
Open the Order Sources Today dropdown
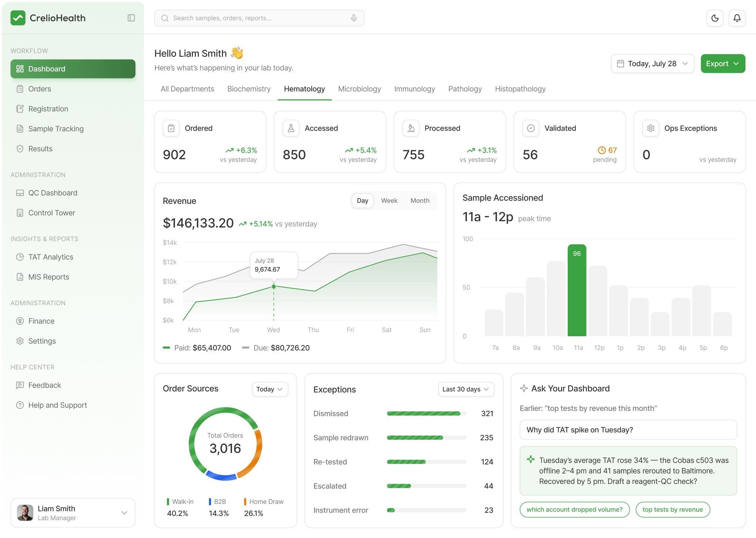[x=270, y=389]
